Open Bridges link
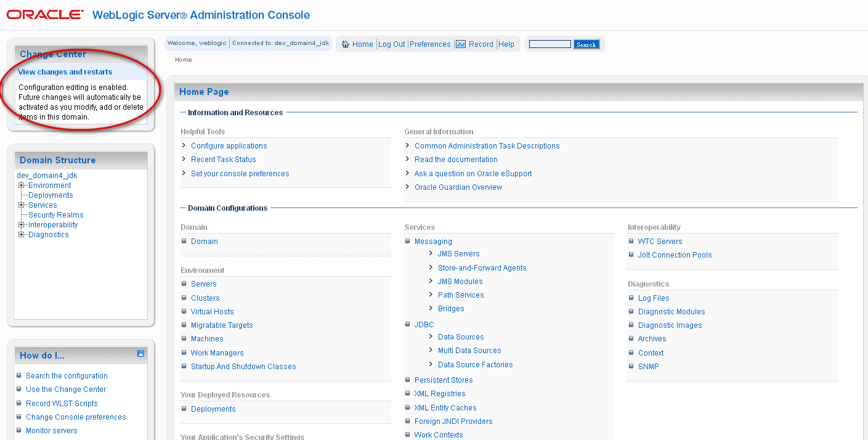This screenshot has height=440, width=868. point(451,309)
